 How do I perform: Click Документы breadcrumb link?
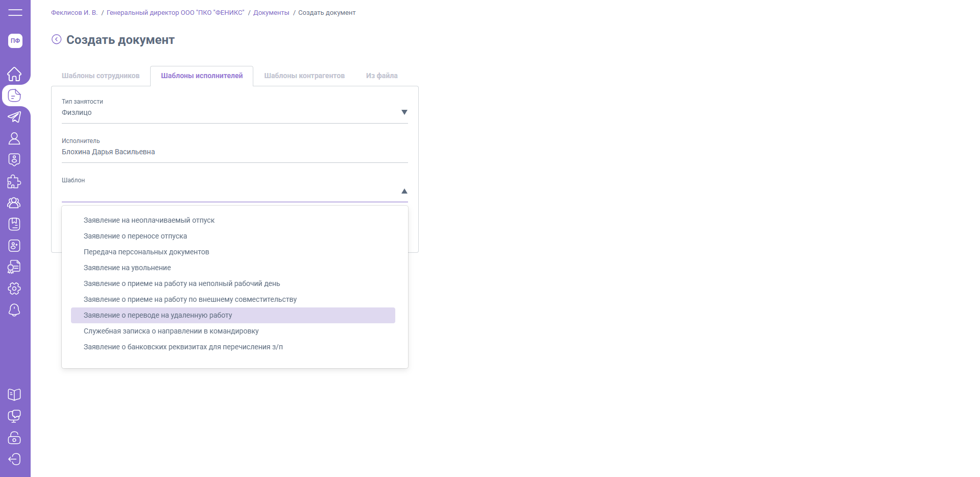271,13
